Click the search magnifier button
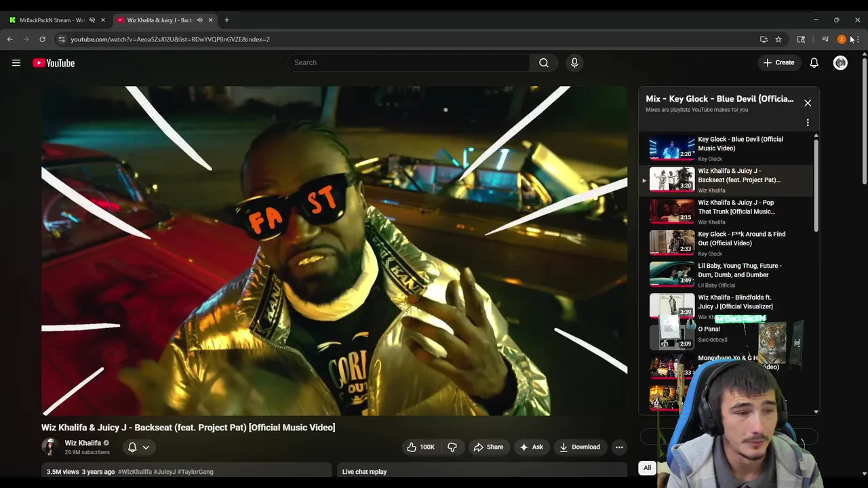The image size is (868, 488). tap(544, 62)
